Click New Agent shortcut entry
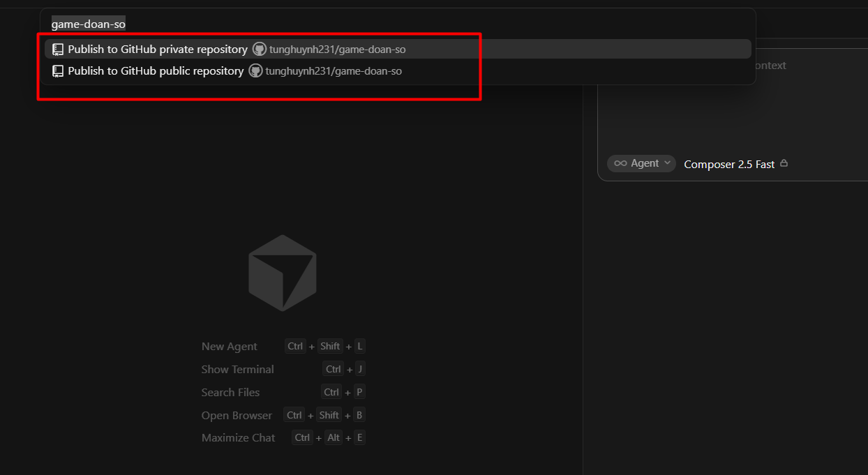Viewport: 868px width, 475px height. click(x=283, y=347)
